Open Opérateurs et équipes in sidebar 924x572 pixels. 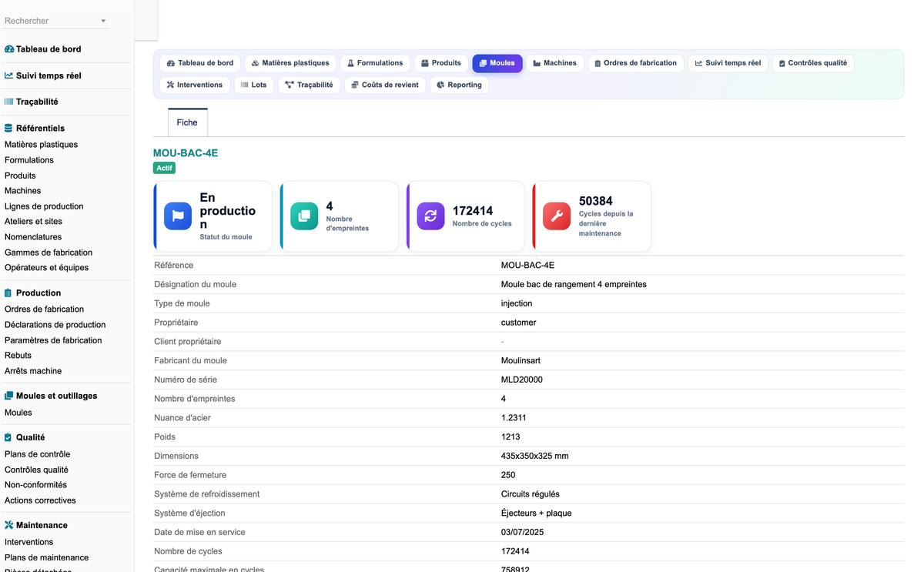[x=46, y=268]
